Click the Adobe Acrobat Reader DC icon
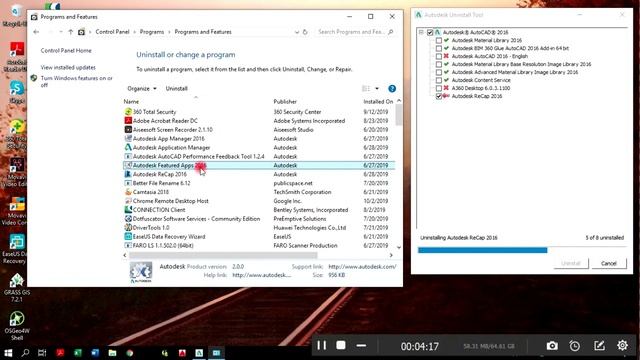The height and width of the screenshot is (360, 640). click(128, 120)
